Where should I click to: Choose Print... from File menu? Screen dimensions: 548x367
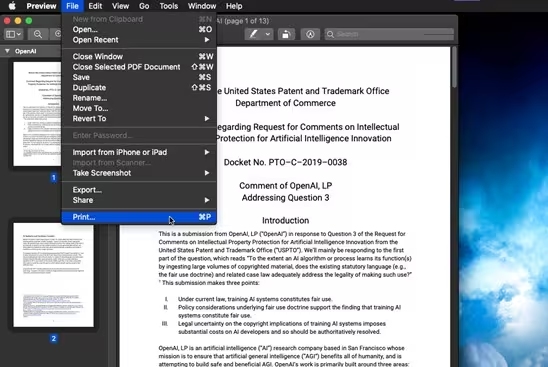coord(139,217)
